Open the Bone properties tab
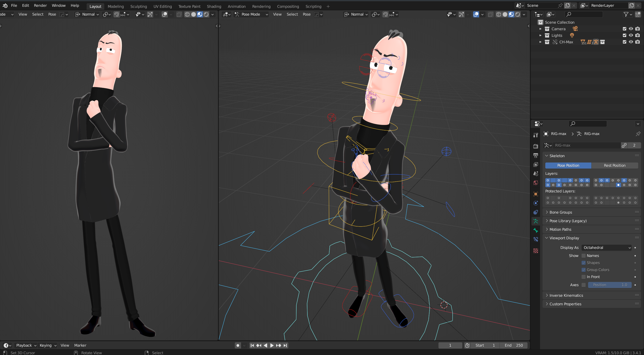The height and width of the screenshot is (355, 644). (x=536, y=230)
